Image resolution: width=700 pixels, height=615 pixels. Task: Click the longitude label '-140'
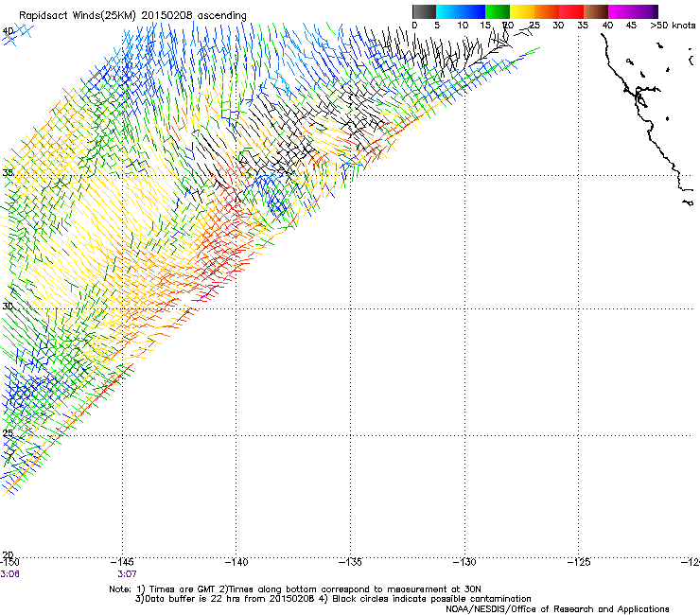236,562
